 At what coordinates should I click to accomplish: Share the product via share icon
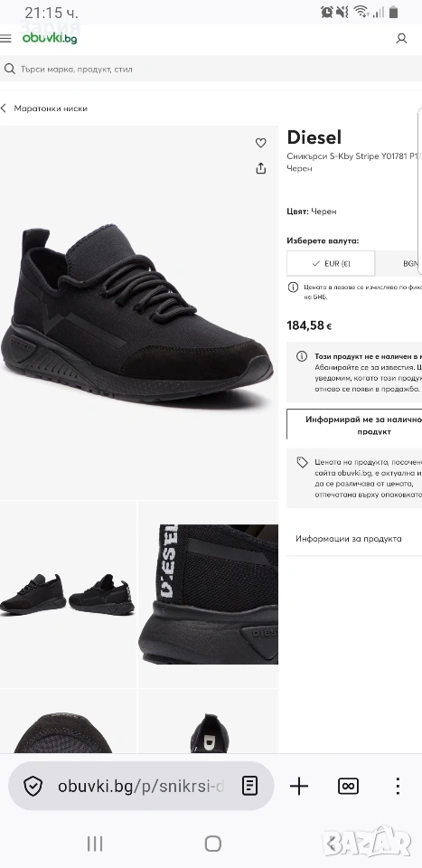(x=261, y=168)
